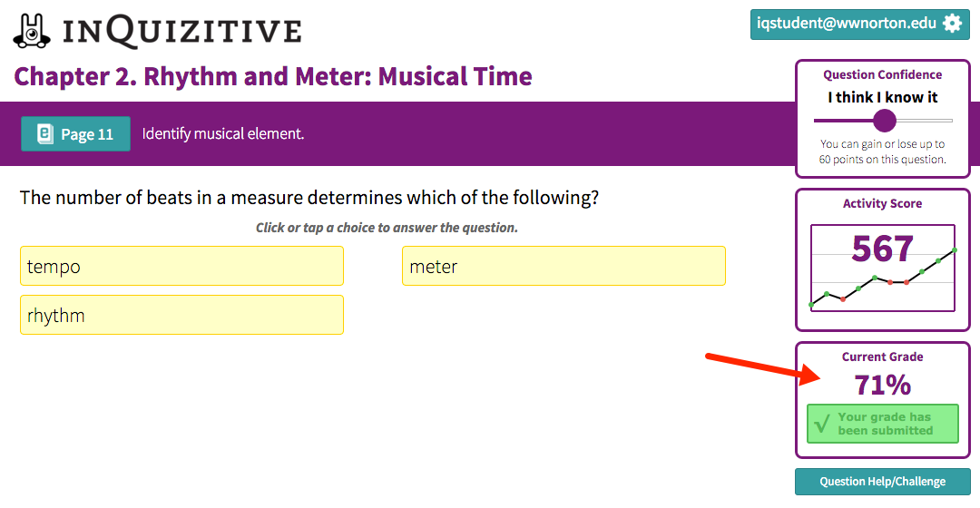Click the Chapter 2 Rhythm and Meter title
The height and width of the screenshot is (508, 980).
(x=273, y=76)
